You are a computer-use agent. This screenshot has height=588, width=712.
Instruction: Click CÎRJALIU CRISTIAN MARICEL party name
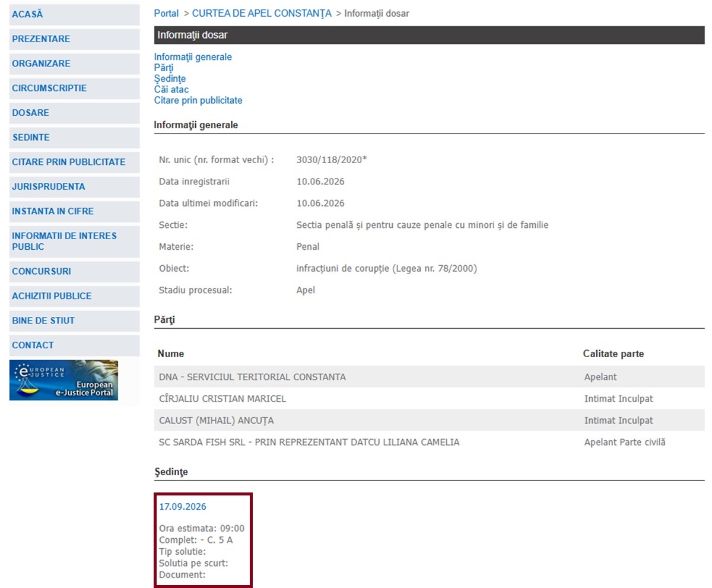pyautogui.click(x=223, y=399)
